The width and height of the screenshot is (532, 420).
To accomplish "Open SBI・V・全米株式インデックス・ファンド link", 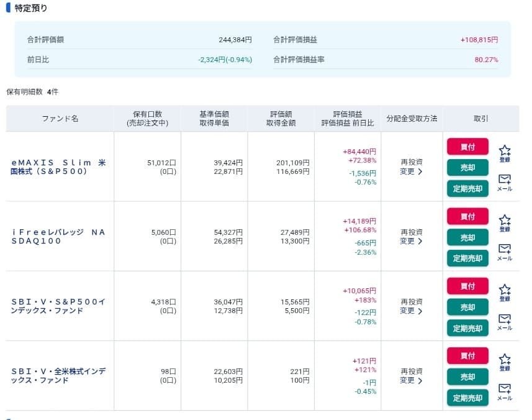I will click(x=59, y=375).
